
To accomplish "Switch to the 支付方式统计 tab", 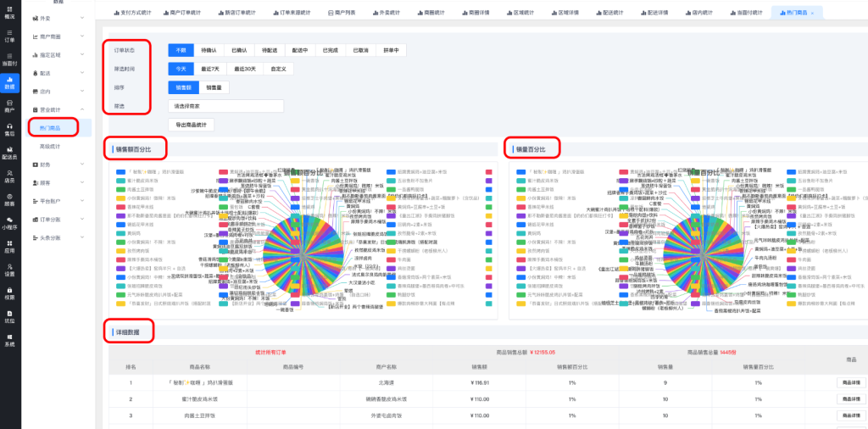I will click(136, 13).
